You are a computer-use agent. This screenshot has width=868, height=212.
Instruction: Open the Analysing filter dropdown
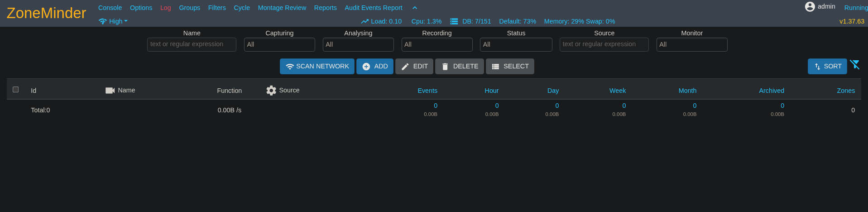[358, 44]
